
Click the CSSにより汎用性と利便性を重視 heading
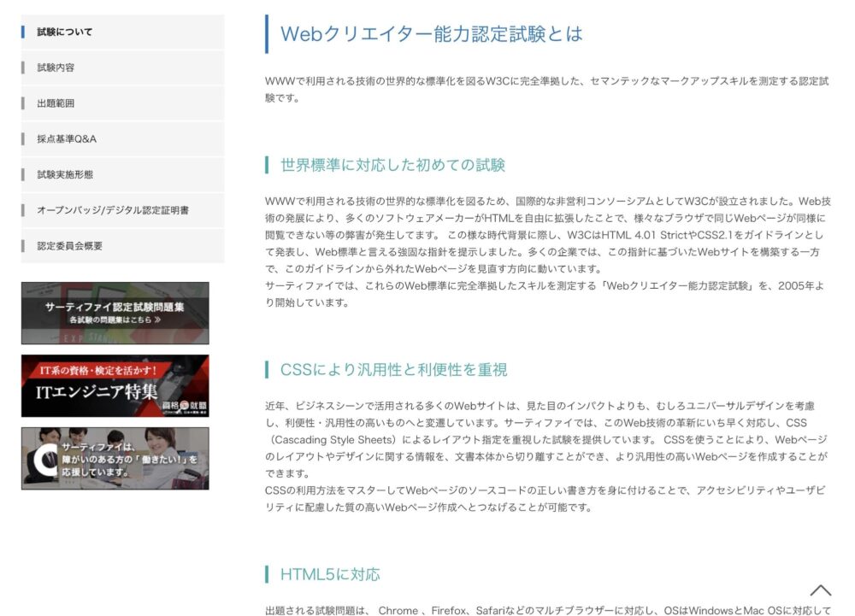pyautogui.click(x=393, y=370)
